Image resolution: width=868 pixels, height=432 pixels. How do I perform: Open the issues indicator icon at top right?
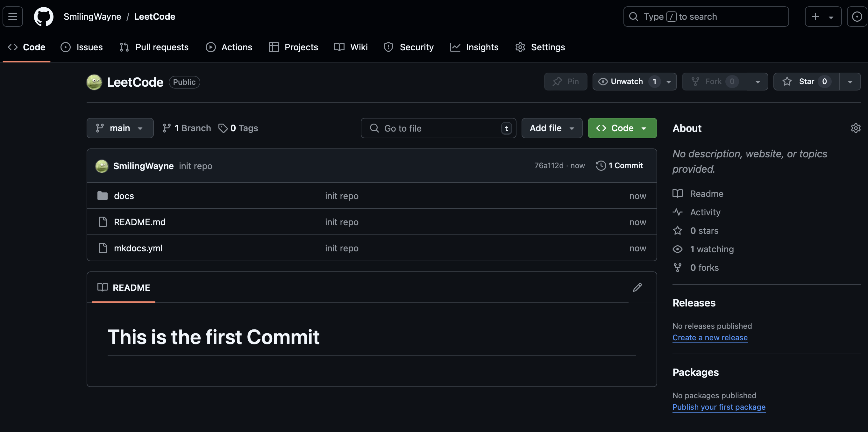pos(857,17)
